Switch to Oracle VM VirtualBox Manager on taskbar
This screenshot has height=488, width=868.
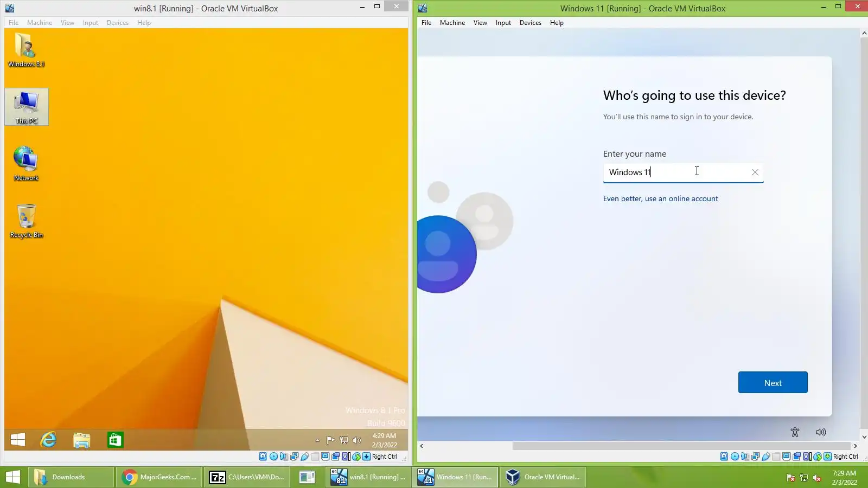(x=543, y=477)
